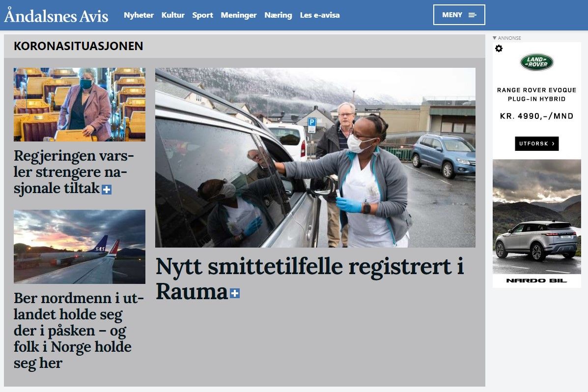Open the Nyheter menu item

(x=139, y=15)
